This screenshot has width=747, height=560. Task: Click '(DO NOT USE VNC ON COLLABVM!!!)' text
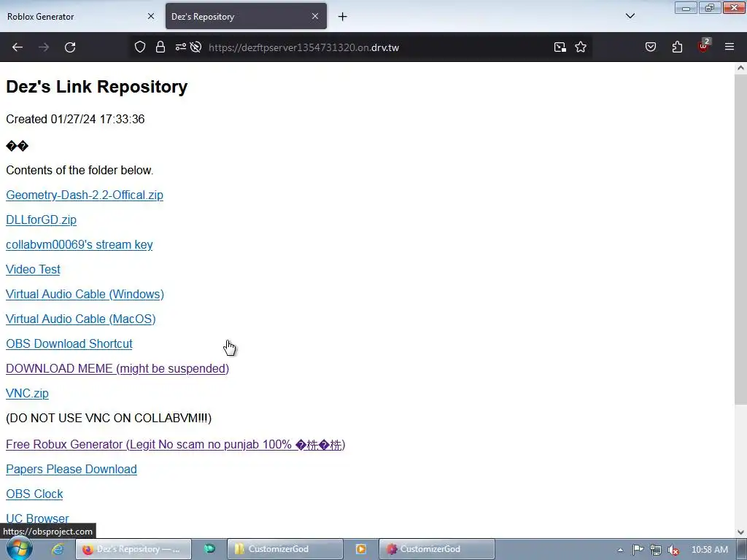(x=109, y=418)
